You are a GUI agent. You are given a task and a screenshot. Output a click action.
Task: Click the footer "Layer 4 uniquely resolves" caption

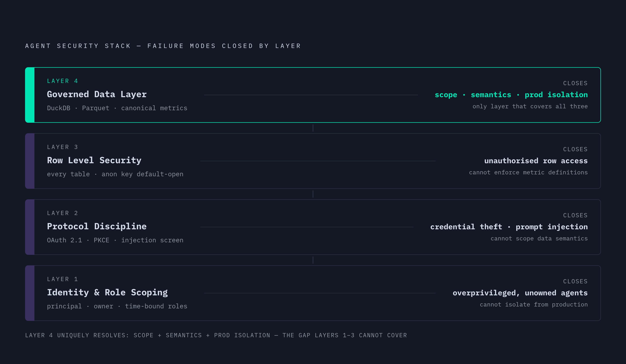pos(216,335)
